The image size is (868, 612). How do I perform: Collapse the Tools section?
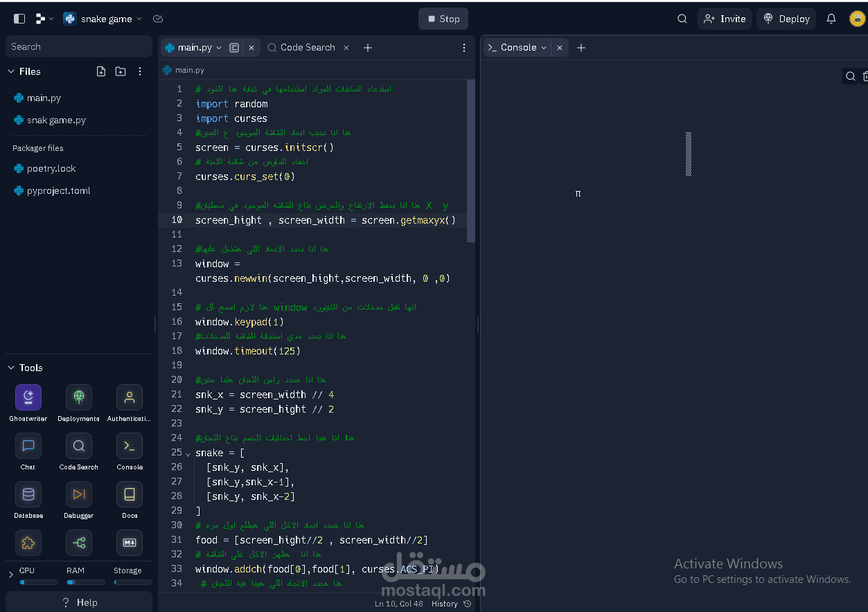(11, 368)
